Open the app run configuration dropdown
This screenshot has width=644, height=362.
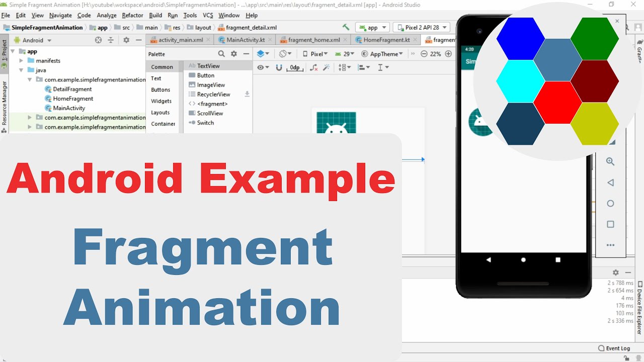372,28
